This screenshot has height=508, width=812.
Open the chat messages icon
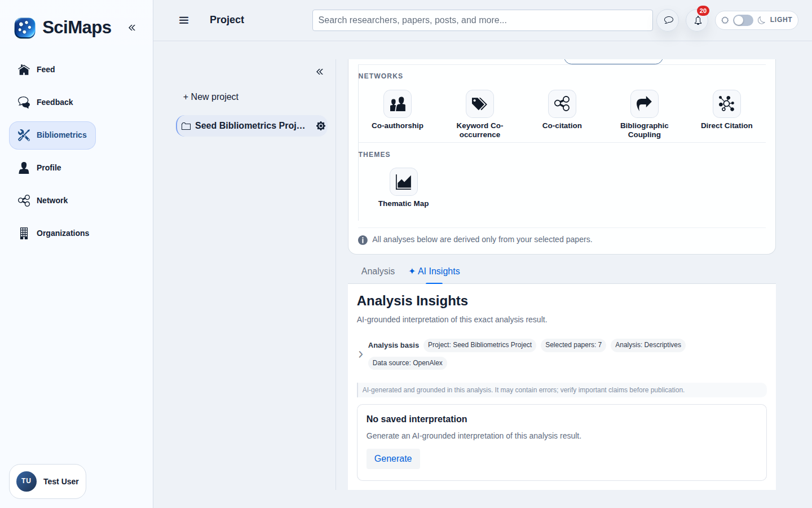tap(668, 20)
